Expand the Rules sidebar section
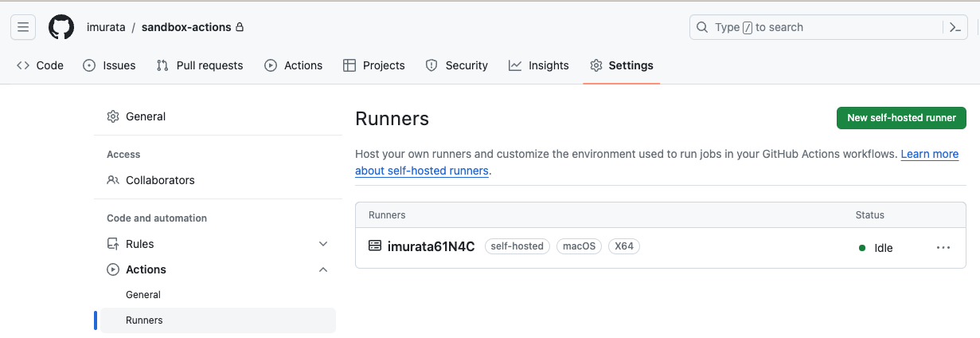This screenshot has width=980, height=338. 323,244
